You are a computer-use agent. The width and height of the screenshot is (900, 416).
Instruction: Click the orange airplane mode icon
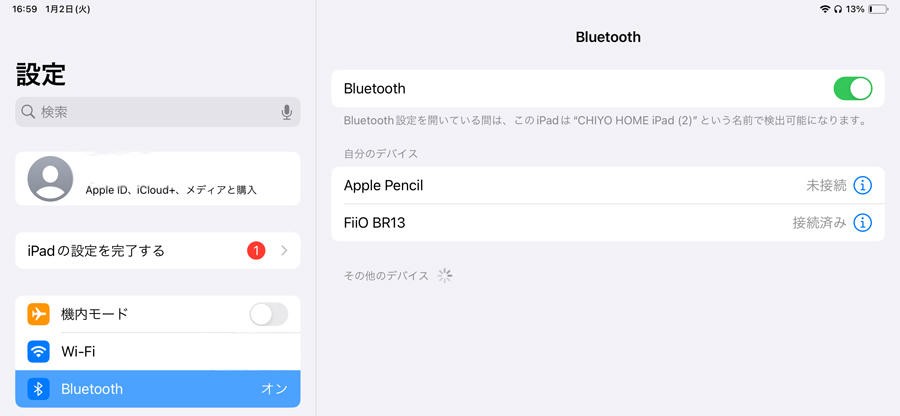(x=38, y=314)
